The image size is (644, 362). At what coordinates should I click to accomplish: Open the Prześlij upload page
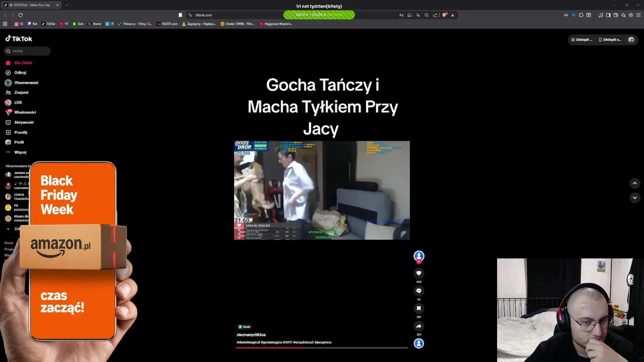coord(16,132)
